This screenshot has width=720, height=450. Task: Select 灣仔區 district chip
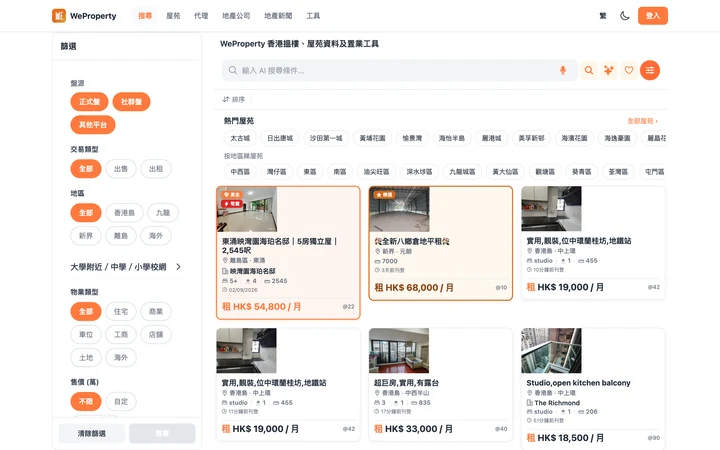click(x=276, y=171)
